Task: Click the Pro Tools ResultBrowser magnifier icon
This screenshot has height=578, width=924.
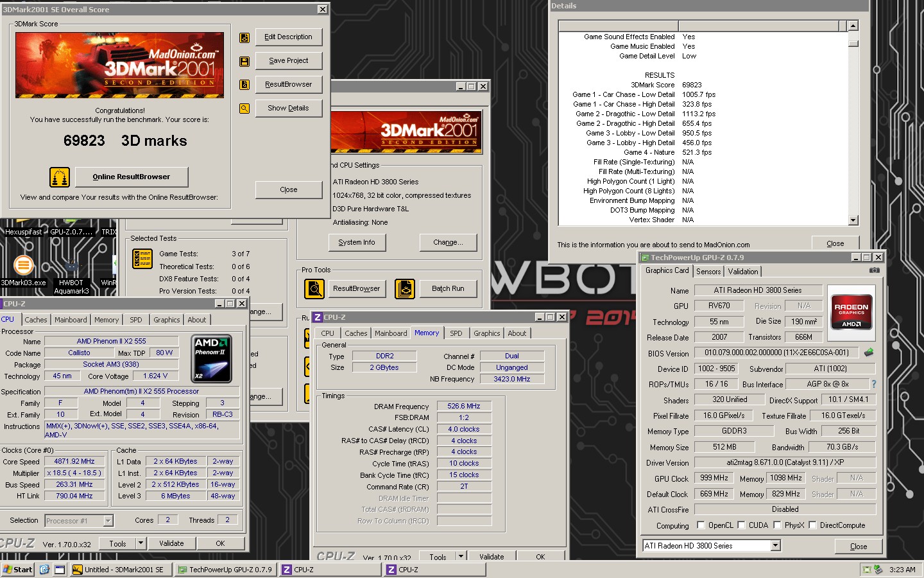Action: (x=314, y=289)
